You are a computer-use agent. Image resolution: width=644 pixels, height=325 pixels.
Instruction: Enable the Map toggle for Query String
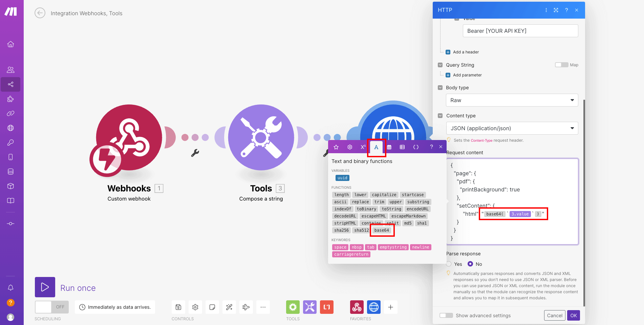561,65
